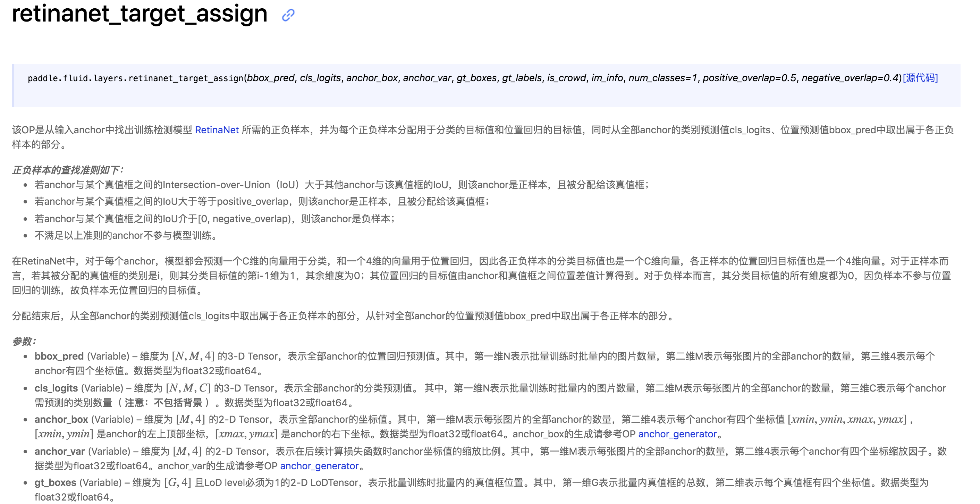This screenshot has width=980, height=504.
Task: Click the bold anchor_var parameter name
Action: pos(60,452)
